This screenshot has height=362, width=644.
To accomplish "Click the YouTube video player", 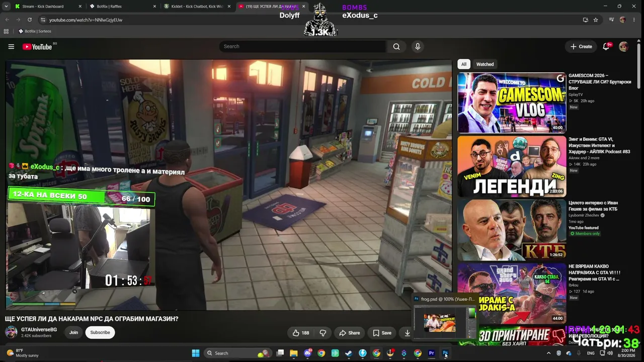I will click(229, 185).
